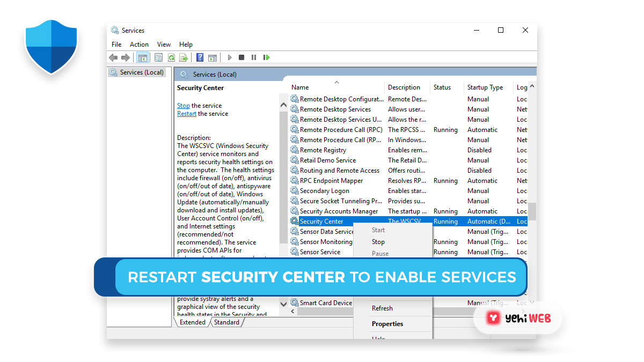Open the View menu
The image size is (644, 362).
click(x=164, y=44)
